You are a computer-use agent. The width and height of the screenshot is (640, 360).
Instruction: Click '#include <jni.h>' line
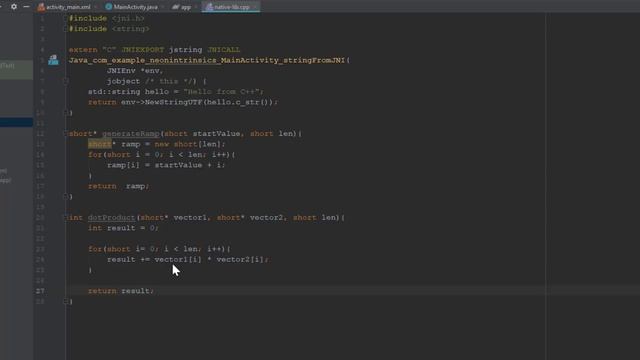point(107,18)
